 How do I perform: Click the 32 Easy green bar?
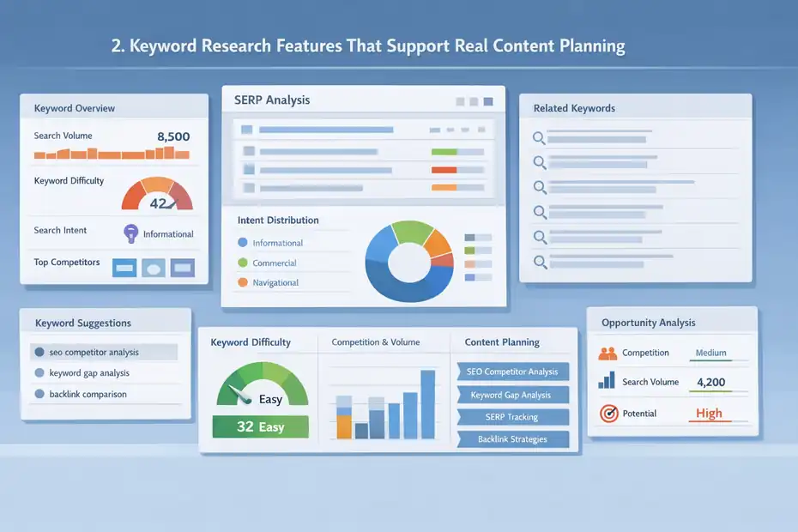[x=261, y=426]
